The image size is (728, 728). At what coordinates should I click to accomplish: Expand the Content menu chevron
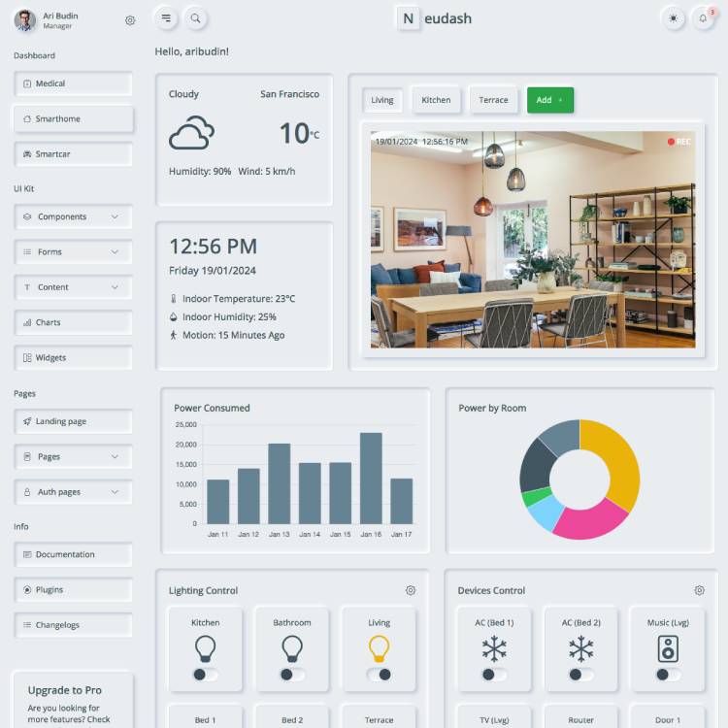115,287
